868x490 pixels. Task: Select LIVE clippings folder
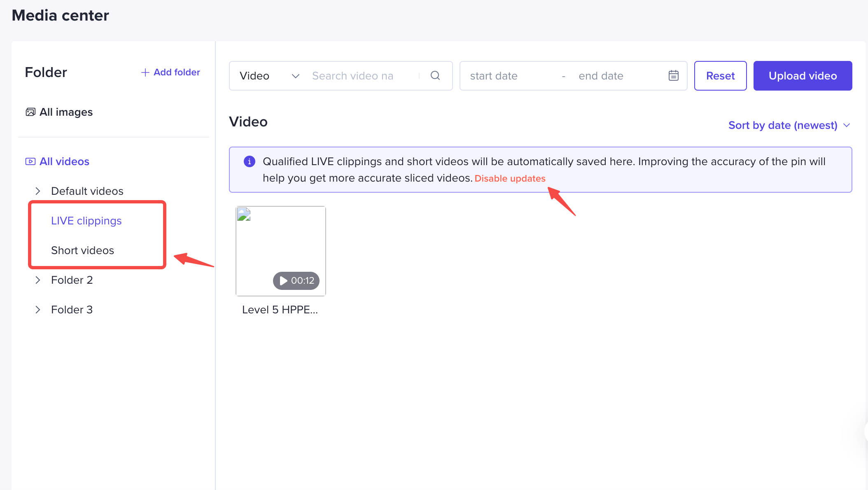(x=86, y=221)
